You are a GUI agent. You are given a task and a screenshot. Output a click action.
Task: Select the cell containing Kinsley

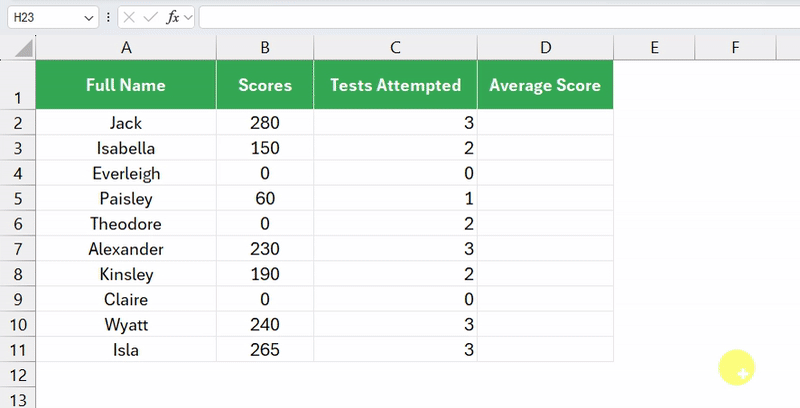[x=126, y=274]
